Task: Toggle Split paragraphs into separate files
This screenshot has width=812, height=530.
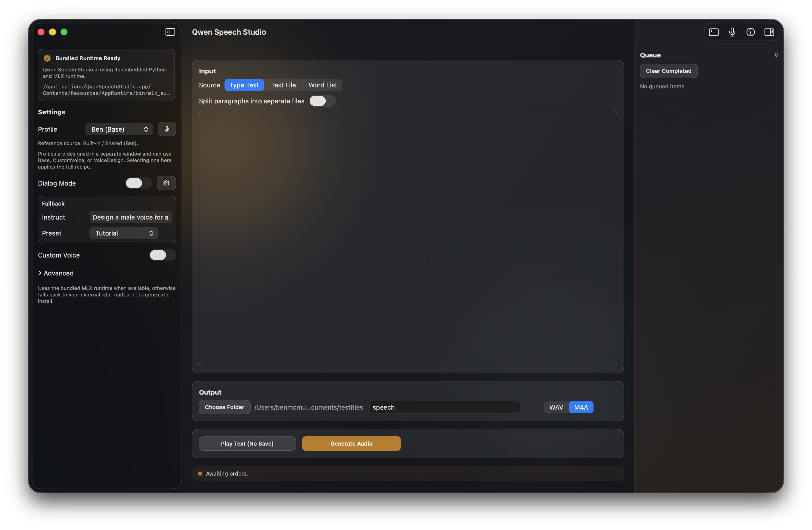Action: [322, 101]
